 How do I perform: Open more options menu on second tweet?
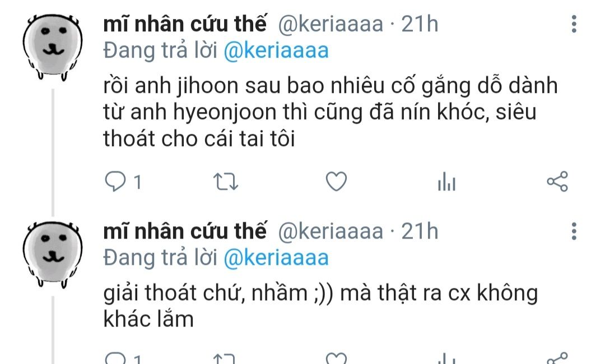pyautogui.click(x=574, y=231)
